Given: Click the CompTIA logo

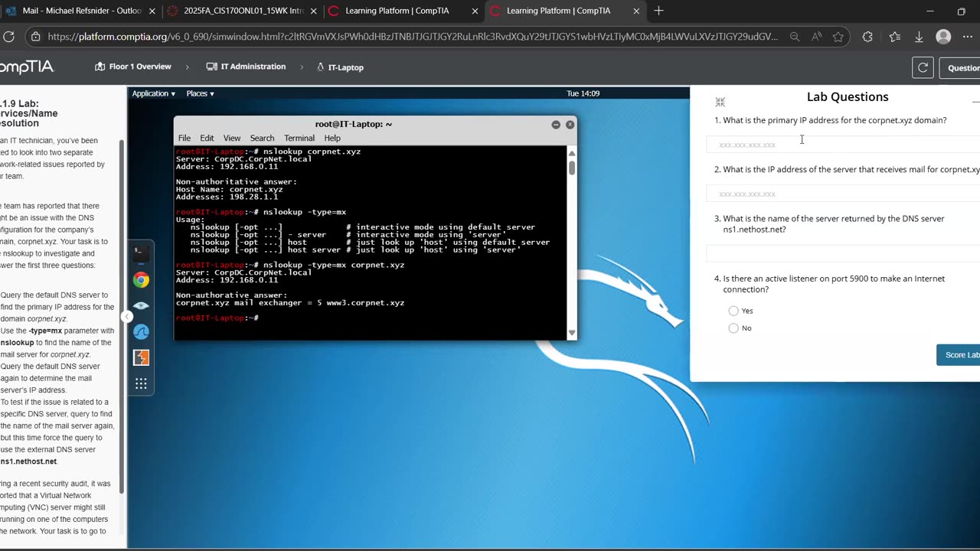Looking at the screenshot, I should [x=27, y=67].
